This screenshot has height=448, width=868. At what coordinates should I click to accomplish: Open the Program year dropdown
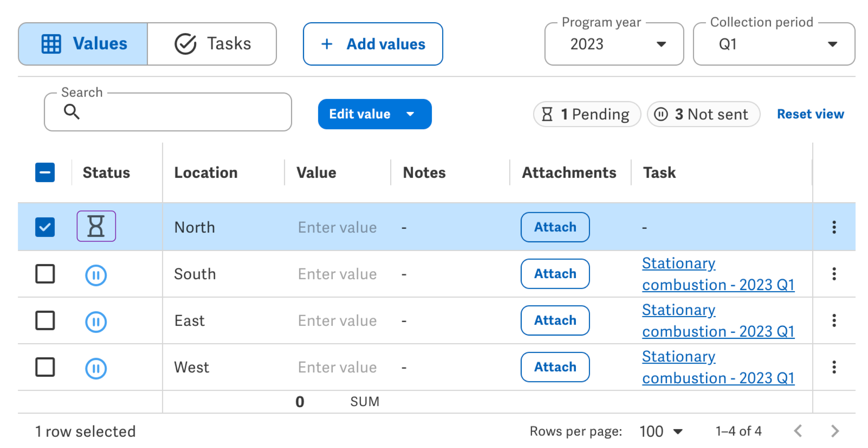[614, 44]
